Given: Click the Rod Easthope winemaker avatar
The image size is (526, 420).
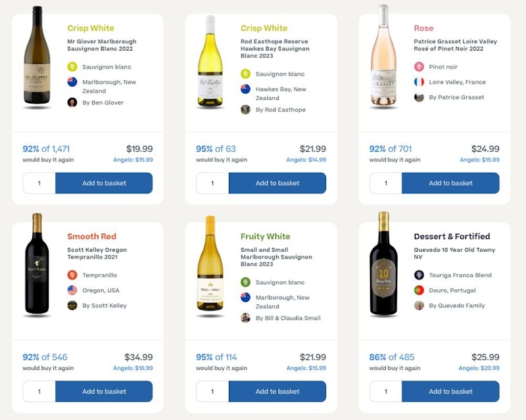Looking at the screenshot, I should (245, 110).
